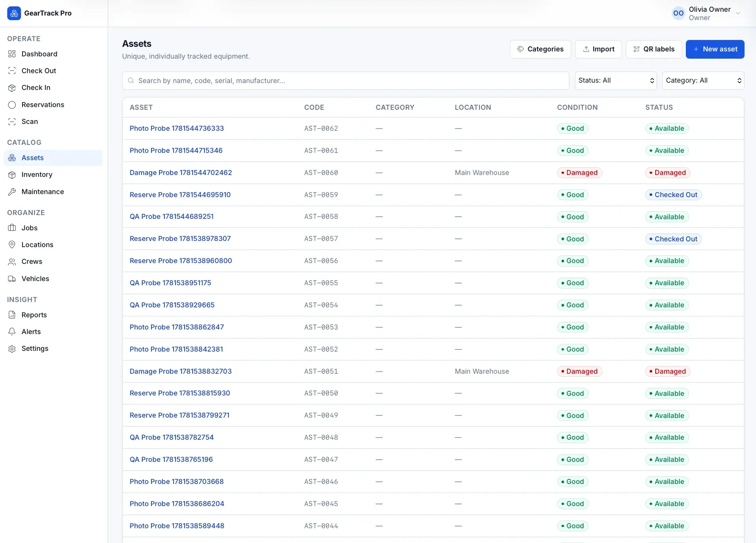Click the upload icon on Import button
The height and width of the screenshot is (543, 756).
click(586, 49)
